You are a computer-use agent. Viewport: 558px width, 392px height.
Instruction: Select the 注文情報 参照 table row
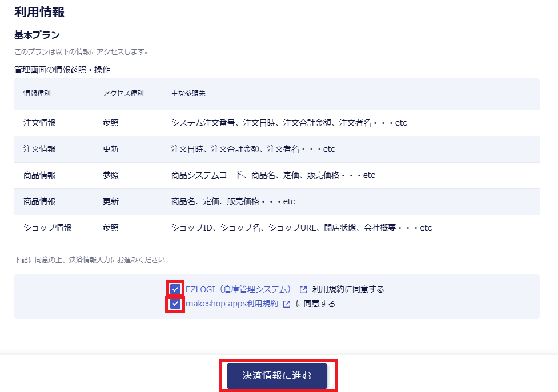pos(276,123)
